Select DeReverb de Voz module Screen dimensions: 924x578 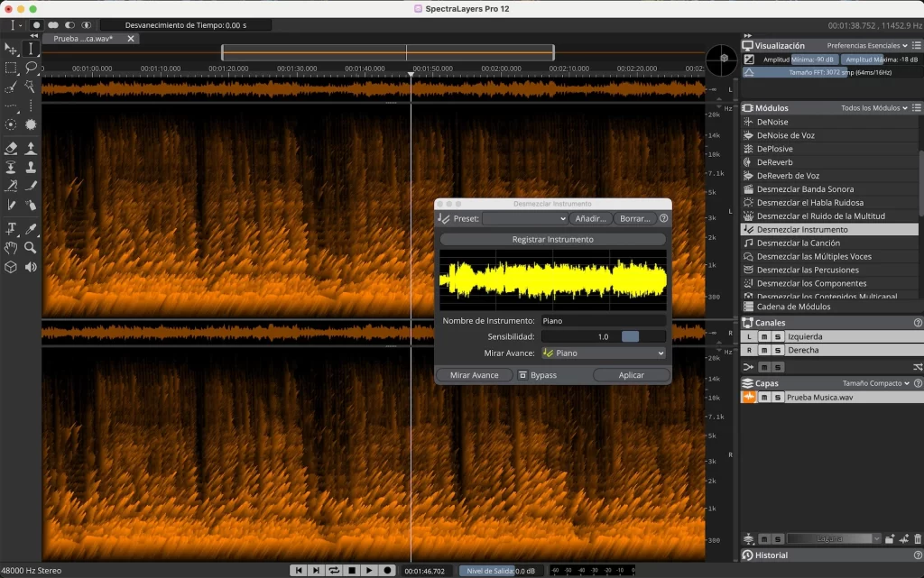788,176
